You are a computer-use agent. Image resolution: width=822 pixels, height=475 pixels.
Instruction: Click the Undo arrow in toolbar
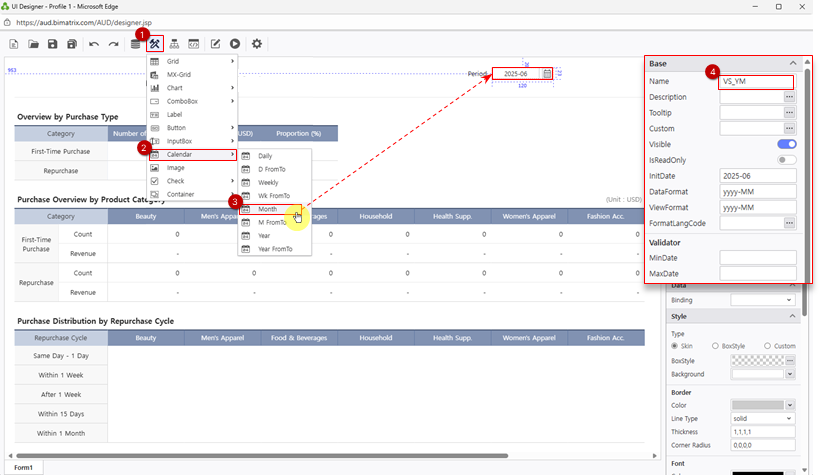pos(94,44)
